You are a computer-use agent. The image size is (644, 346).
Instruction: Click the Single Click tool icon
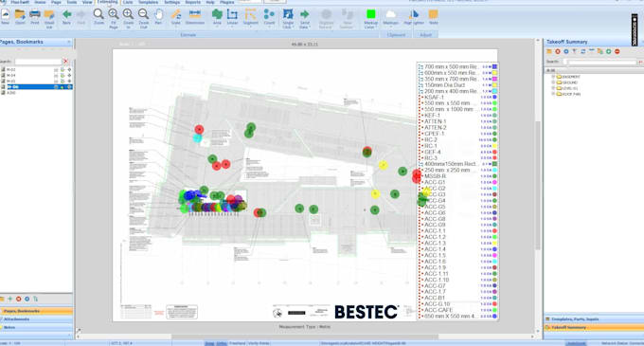pyautogui.click(x=288, y=15)
